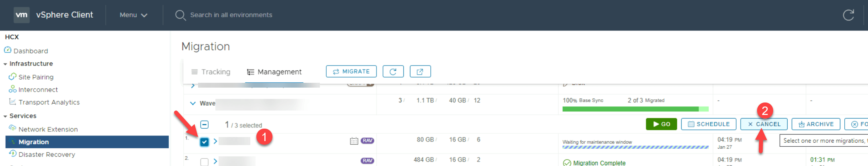Click the calendar schedule icon in row 1
Image resolution: width=868 pixels, height=166 pixels.
click(354, 141)
